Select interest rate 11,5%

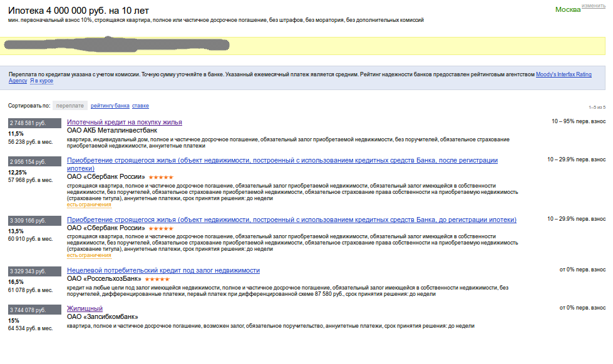pyautogui.click(x=16, y=134)
